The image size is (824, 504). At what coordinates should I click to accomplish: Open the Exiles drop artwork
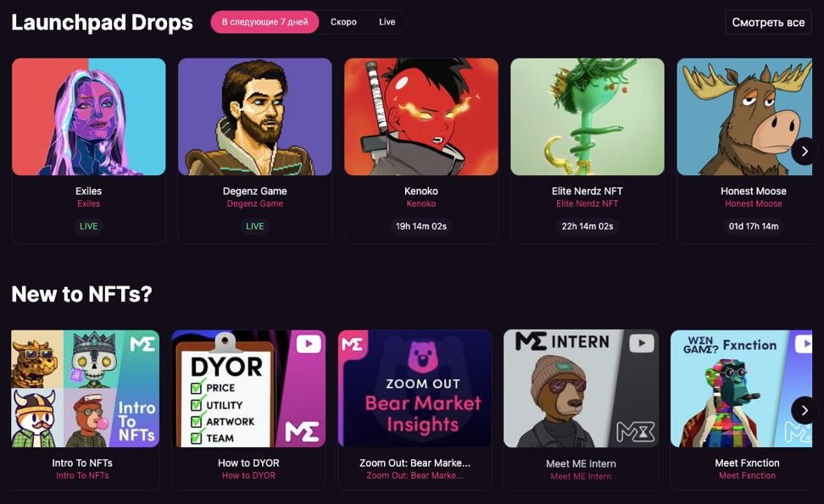tap(89, 117)
